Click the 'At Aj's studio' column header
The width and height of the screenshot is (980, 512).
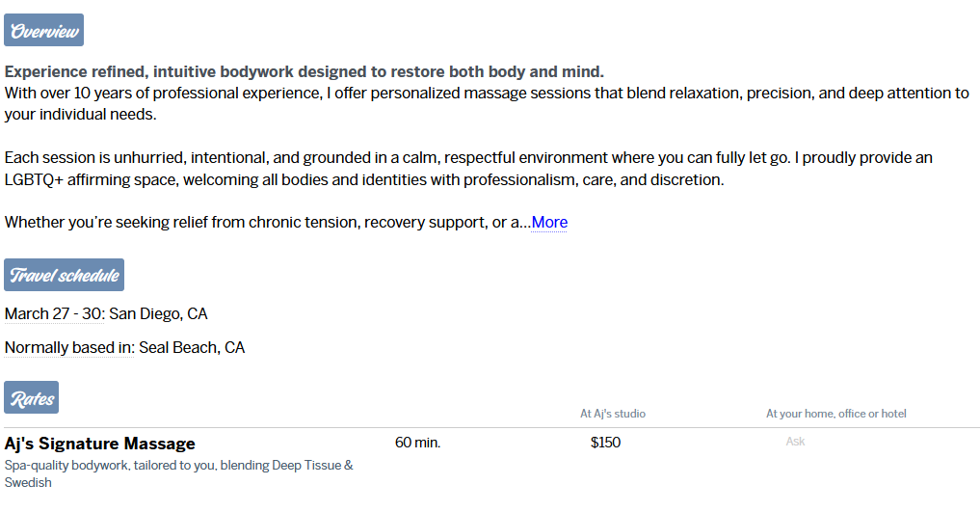pyautogui.click(x=613, y=414)
